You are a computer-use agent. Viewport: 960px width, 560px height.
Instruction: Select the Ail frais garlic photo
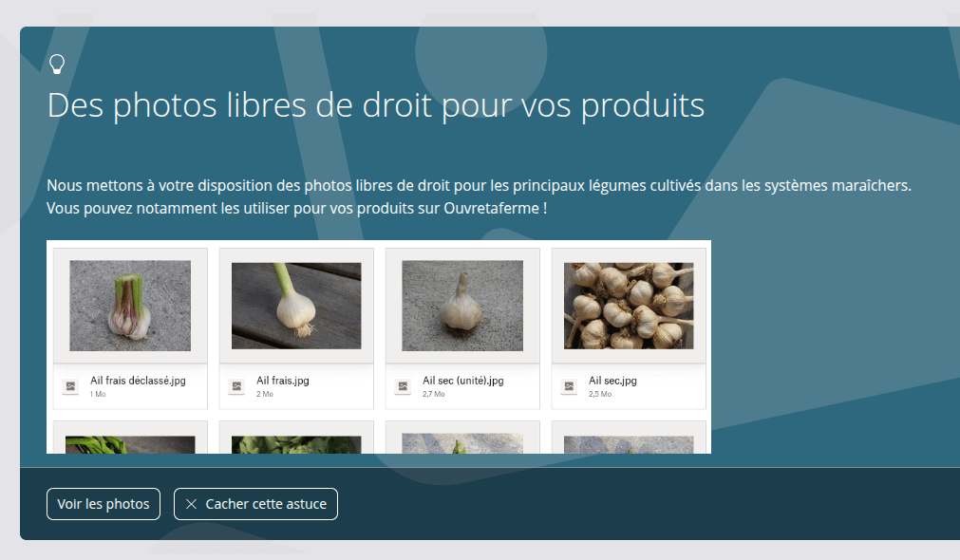(296, 306)
